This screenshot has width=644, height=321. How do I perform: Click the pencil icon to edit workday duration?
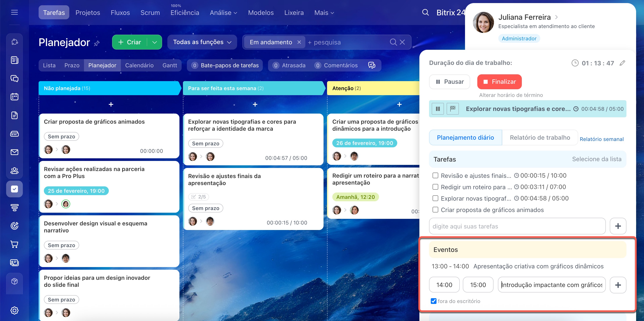[x=622, y=63]
